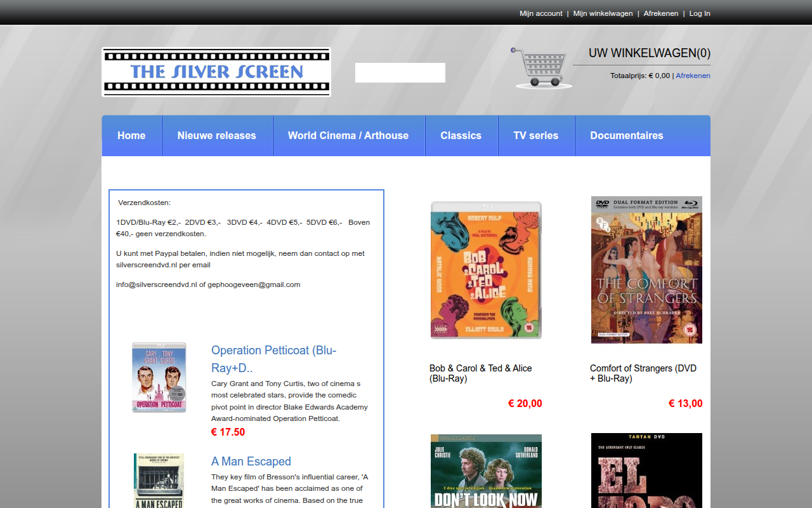
Task: Open Comfort of Strangers (DVD + Blu-Ray) title
Action: 643,373
